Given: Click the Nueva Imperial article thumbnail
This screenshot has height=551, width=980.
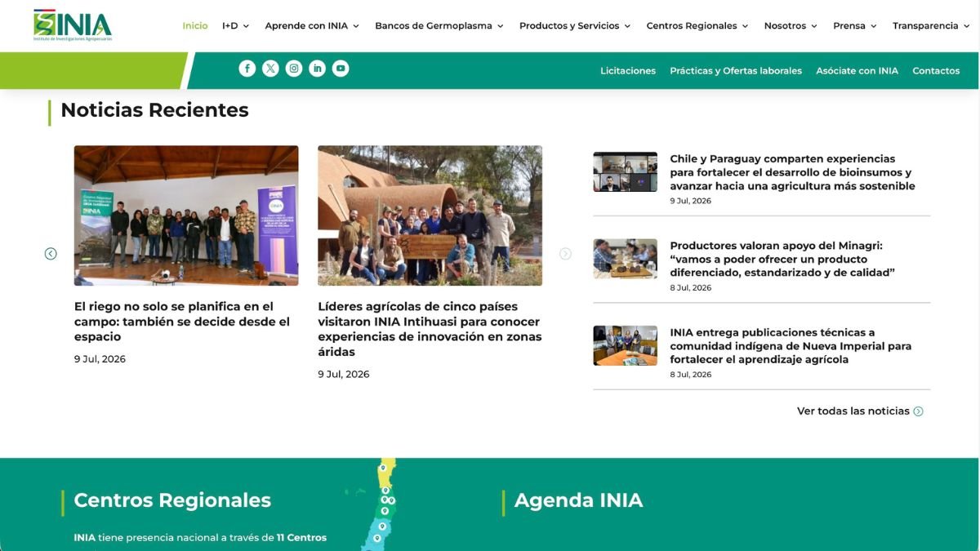Looking at the screenshot, I should (x=625, y=345).
